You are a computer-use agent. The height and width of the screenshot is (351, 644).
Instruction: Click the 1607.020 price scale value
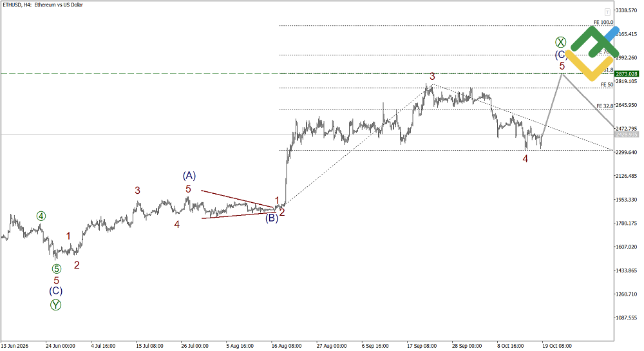pos(627,247)
